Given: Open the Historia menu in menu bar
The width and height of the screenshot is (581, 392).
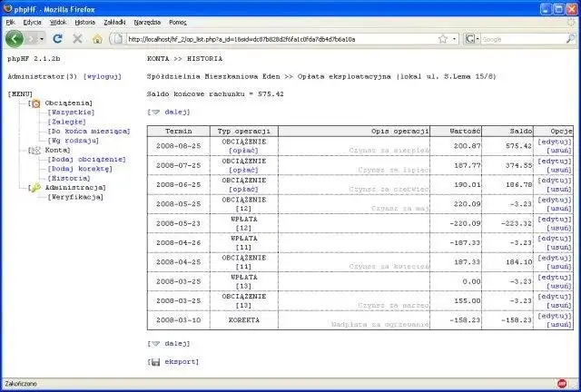Looking at the screenshot, I should click(x=84, y=22).
